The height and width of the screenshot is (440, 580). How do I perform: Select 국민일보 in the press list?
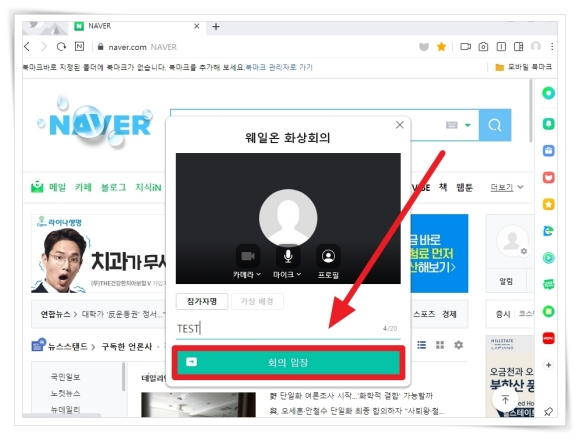coord(65,377)
